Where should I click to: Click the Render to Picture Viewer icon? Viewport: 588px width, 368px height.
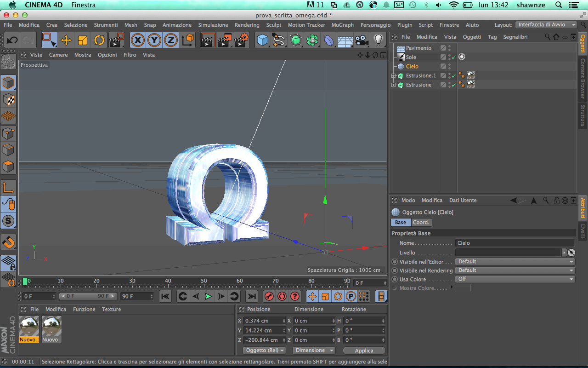(225, 40)
